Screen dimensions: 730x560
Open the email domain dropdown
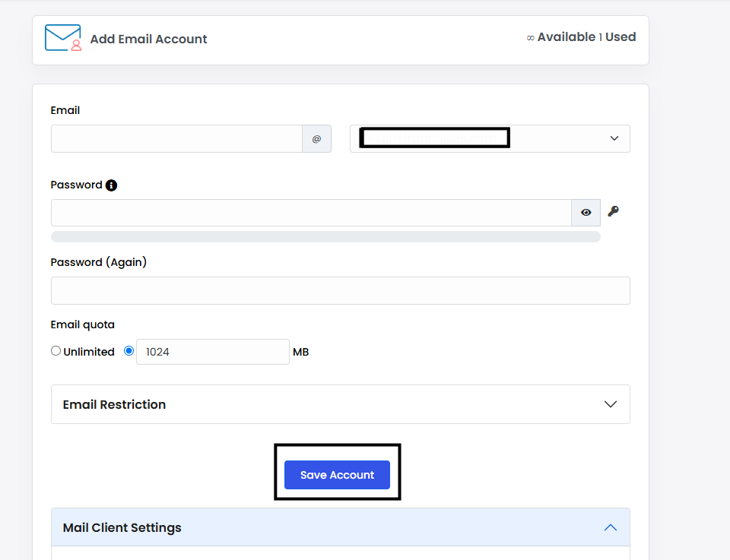[x=614, y=138]
